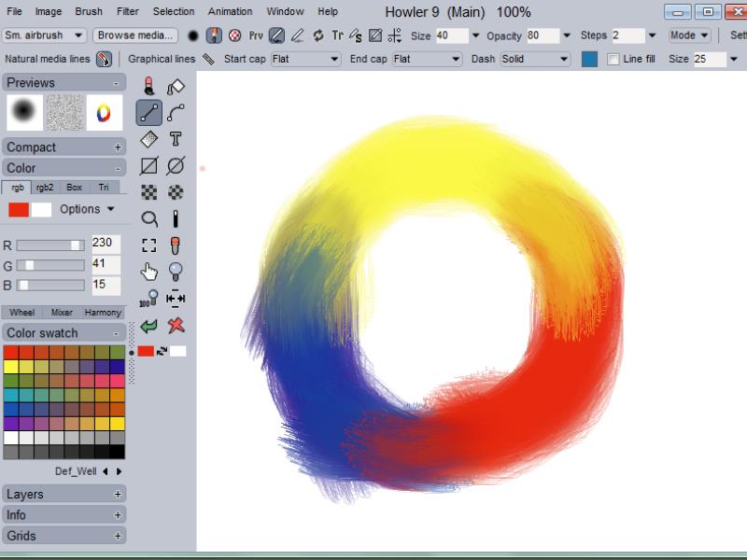Toggle the highlighted brush mode icon
This screenshot has width=747, height=560.
click(214, 35)
